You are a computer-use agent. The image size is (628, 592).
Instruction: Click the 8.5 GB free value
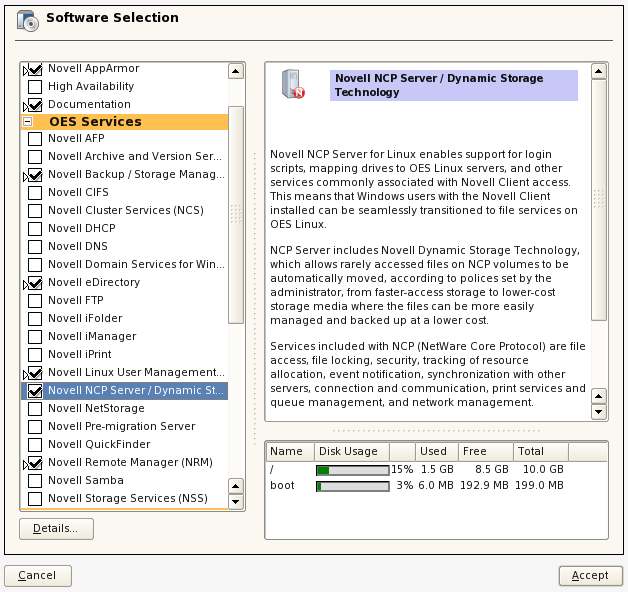(491, 469)
